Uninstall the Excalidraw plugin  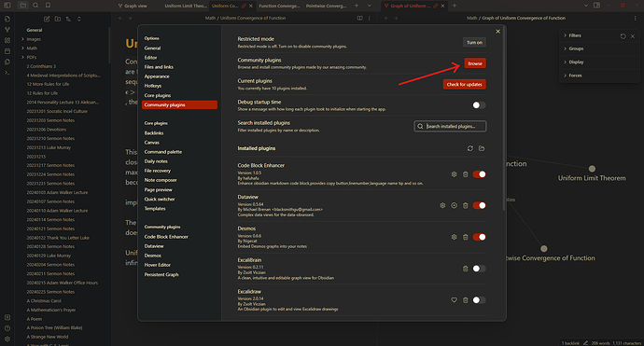(466, 300)
